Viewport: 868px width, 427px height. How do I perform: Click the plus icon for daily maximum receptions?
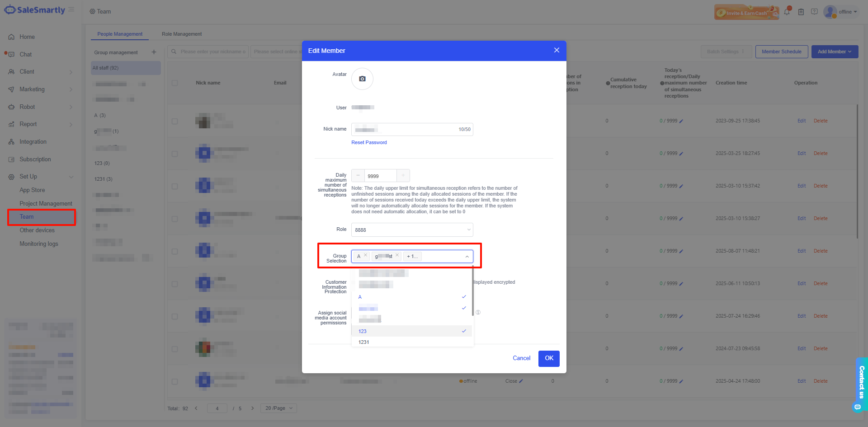click(x=403, y=176)
